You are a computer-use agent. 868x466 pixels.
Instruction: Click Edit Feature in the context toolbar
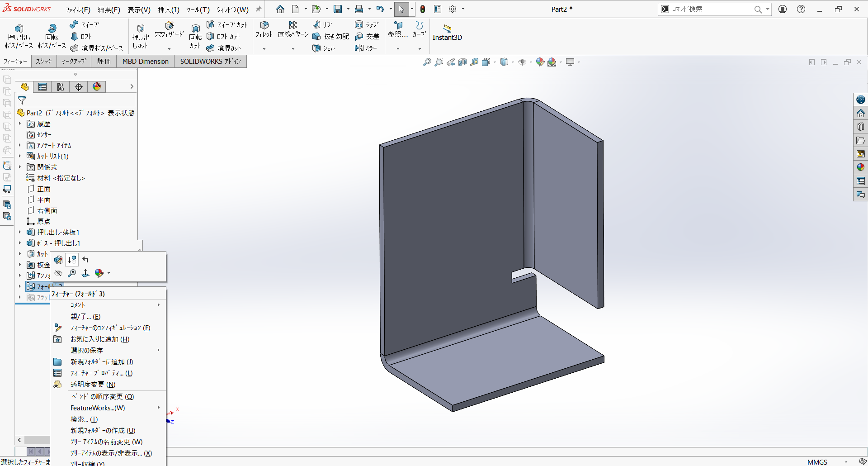pyautogui.click(x=58, y=260)
